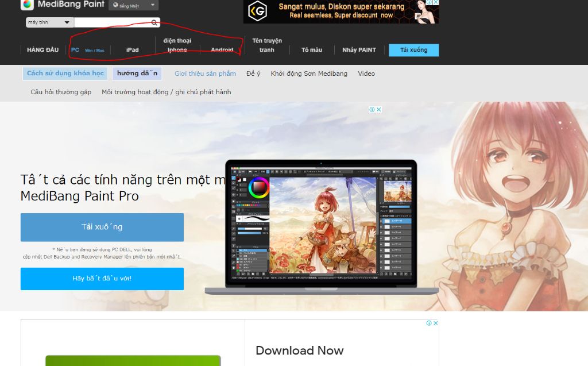Open the Giới thiệu sản phẩm link
Viewport: 588px width, 366px height.
click(205, 74)
